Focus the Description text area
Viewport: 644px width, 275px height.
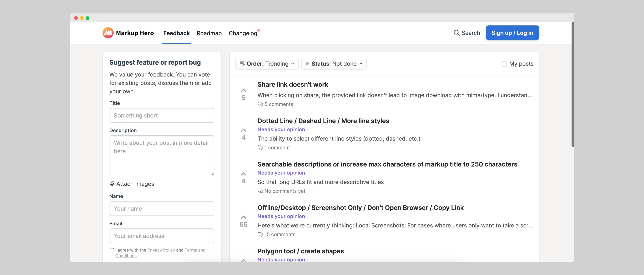tap(162, 155)
